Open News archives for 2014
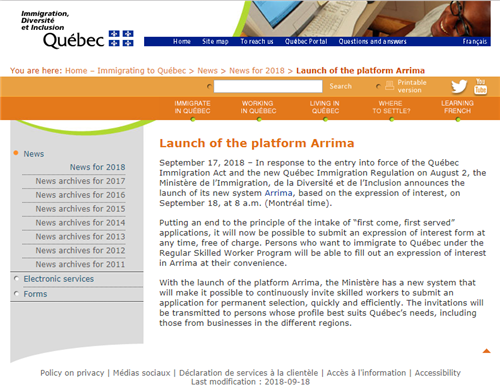This screenshot has height=390, width=500. pos(80,223)
